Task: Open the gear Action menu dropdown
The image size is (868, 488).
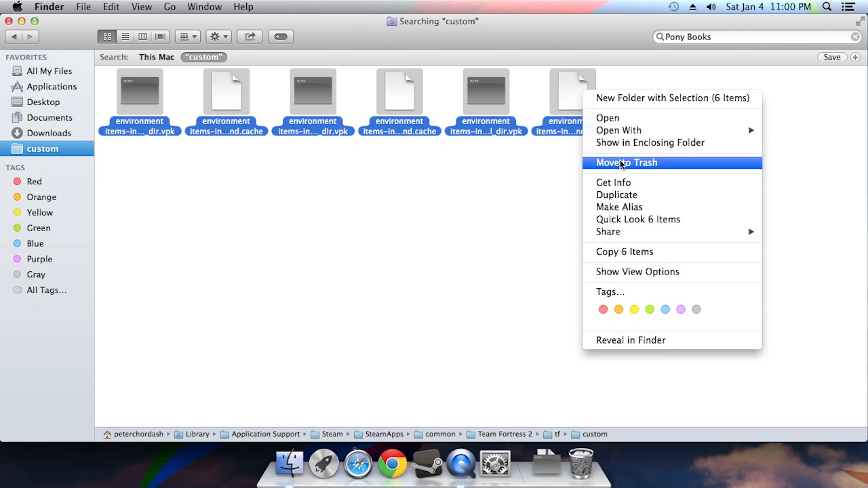Action: [x=218, y=37]
